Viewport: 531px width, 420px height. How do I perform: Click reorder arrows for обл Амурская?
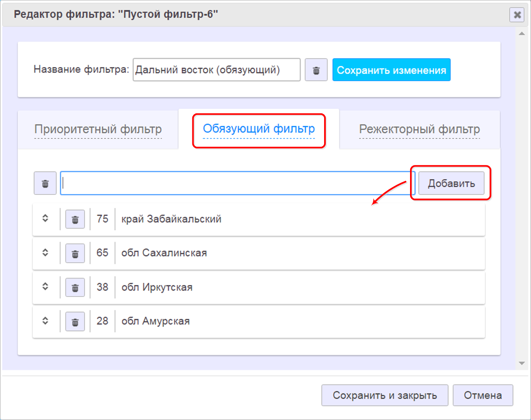[45, 321]
